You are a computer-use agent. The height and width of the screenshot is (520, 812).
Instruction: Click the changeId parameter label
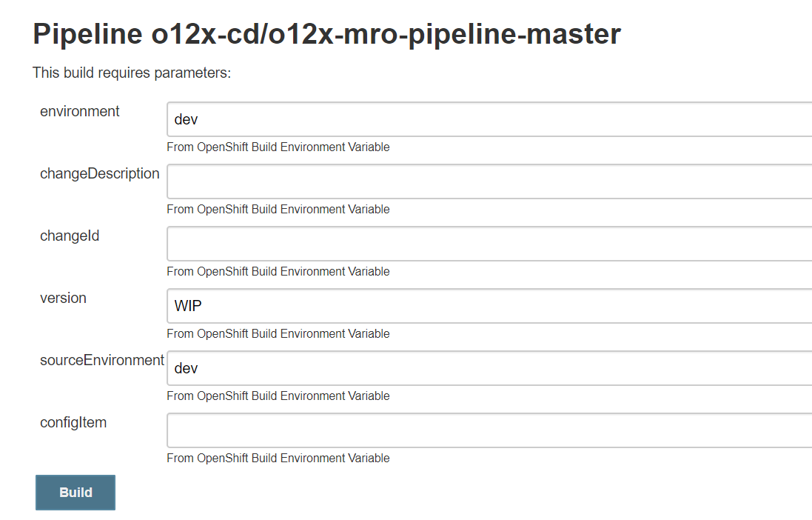point(70,236)
